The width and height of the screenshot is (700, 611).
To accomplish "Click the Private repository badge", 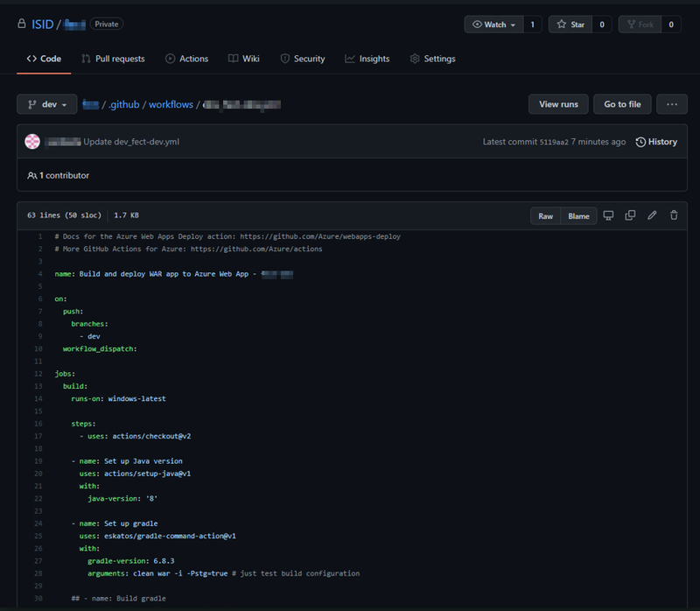I will 106,25.
